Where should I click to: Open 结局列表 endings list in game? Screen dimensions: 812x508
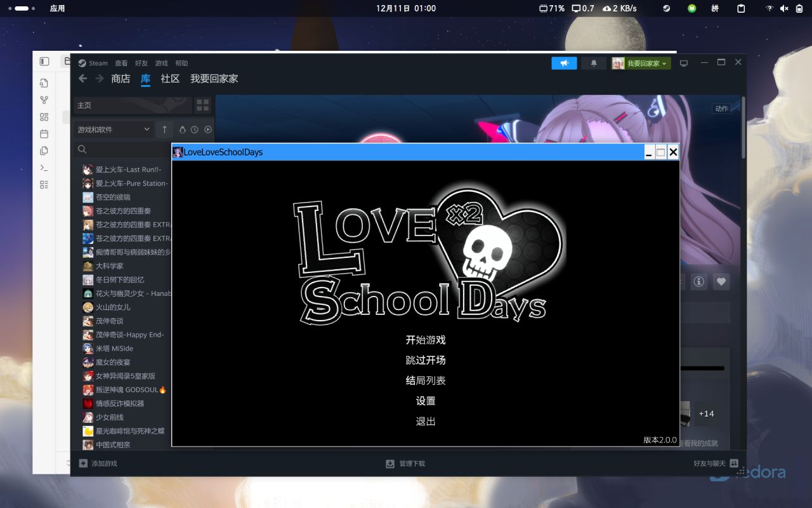coord(426,381)
